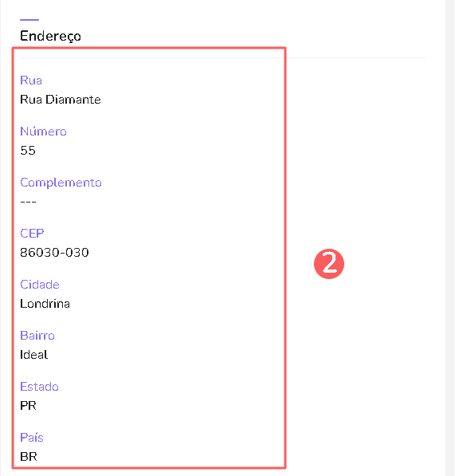This screenshot has height=476, width=455.
Task: Click the Endereço section heading
Action: [50, 37]
